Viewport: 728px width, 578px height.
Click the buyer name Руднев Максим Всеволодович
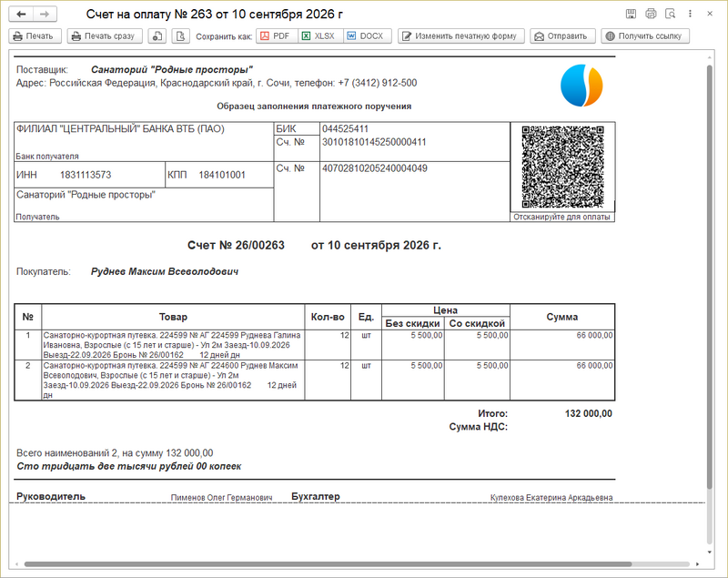165,271
